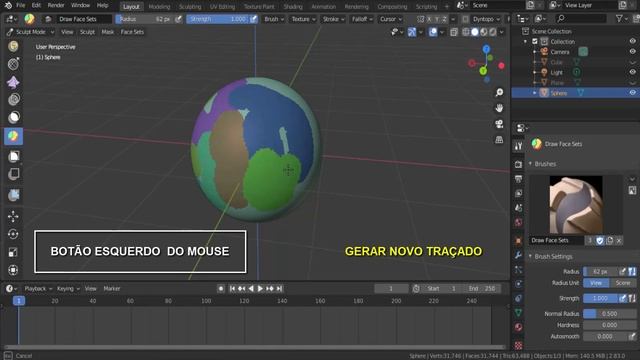Open the Stroke dropdown in header
640x360 pixels.
(333, 19)
